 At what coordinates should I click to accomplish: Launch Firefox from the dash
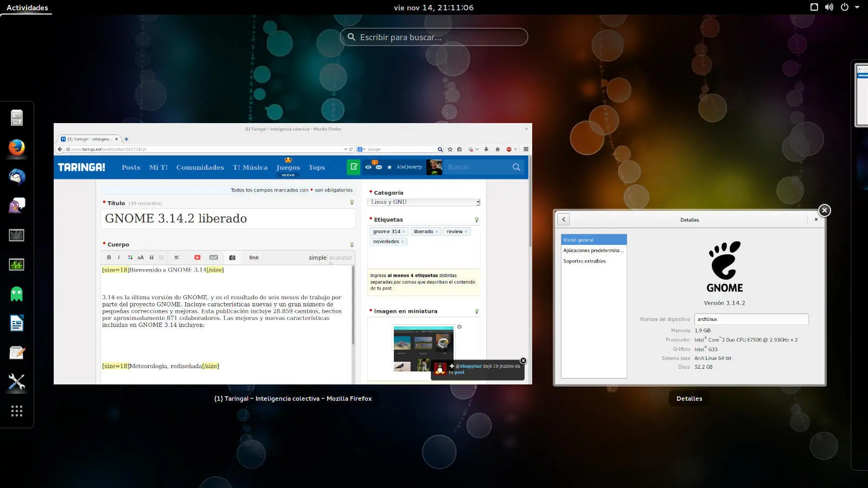tap(17, 147)
